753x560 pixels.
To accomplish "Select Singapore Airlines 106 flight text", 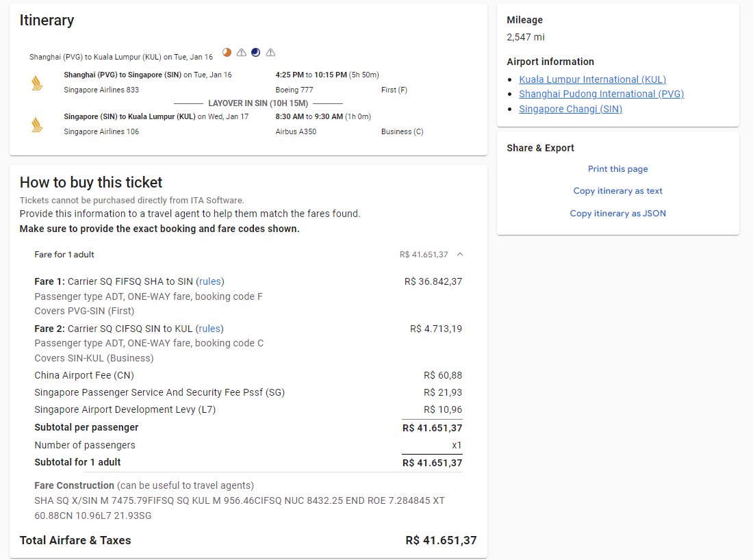I will (x=101, y=131).
